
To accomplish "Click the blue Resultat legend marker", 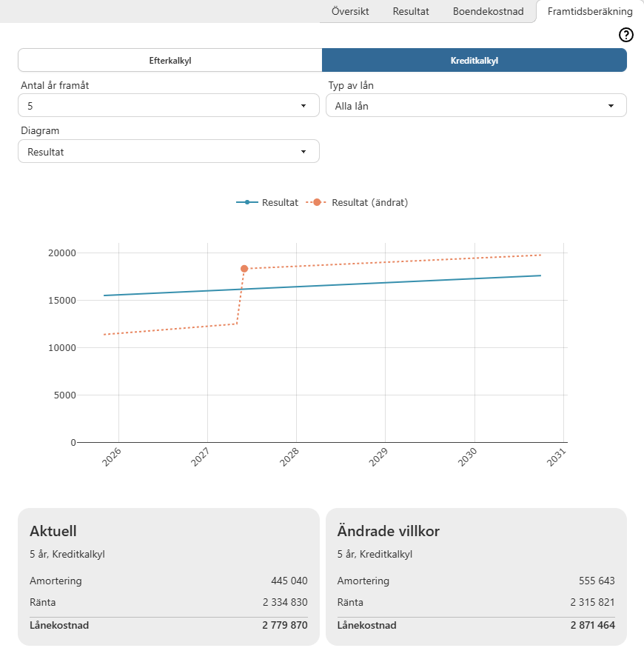I will 247,202.
